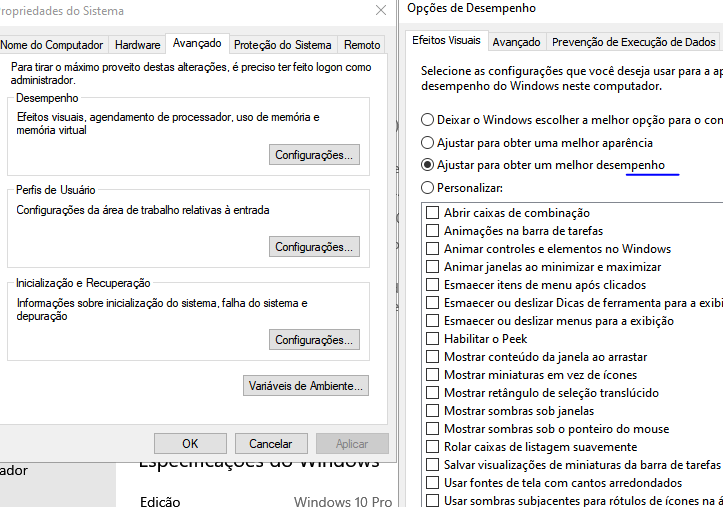Confirm with OK in Propriedades do Sistema

(190, 443)
